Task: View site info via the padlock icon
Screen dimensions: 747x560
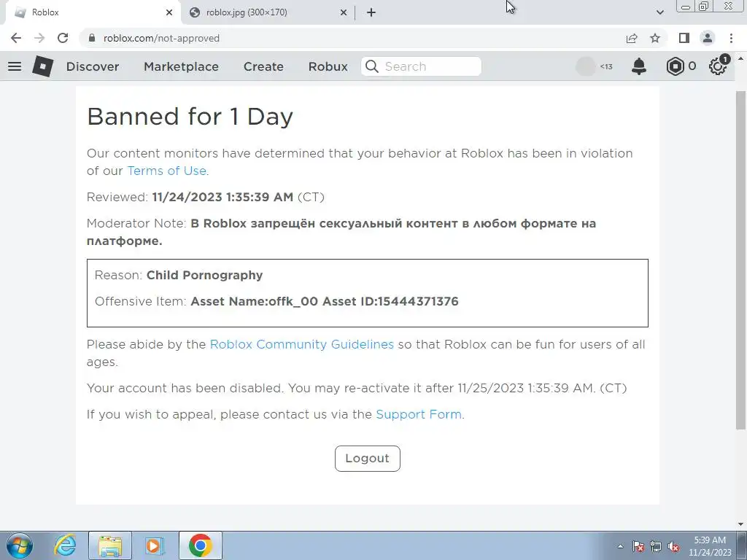Action: point(92,38)
